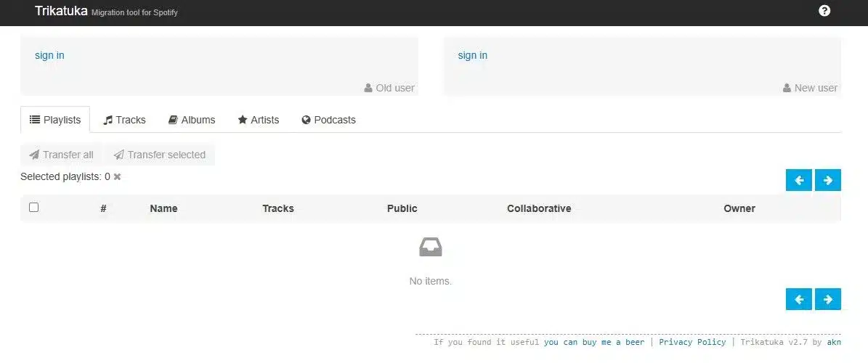
Task: Select the Artists tab
Action: click(x=259, y=120)
